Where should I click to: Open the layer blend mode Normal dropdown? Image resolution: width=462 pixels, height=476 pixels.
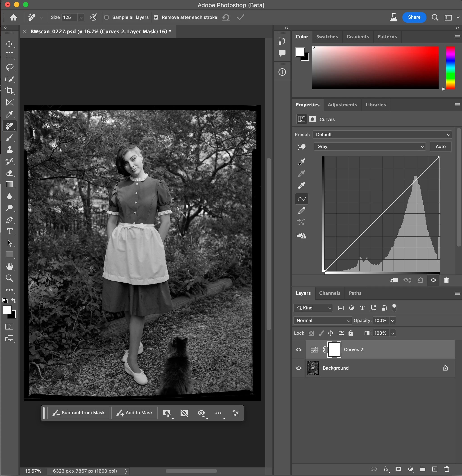[322, 320]
